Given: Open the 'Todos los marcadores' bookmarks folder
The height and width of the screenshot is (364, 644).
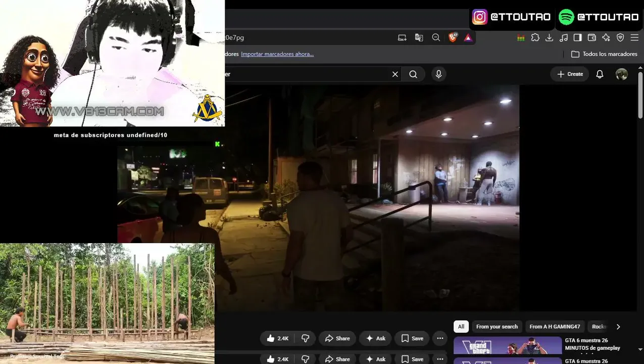Looking at the screenshot, I should click(604, 54).
